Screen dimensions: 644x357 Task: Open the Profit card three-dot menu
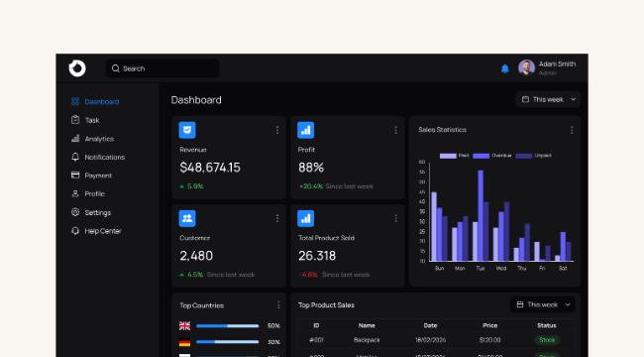[396, 130]
